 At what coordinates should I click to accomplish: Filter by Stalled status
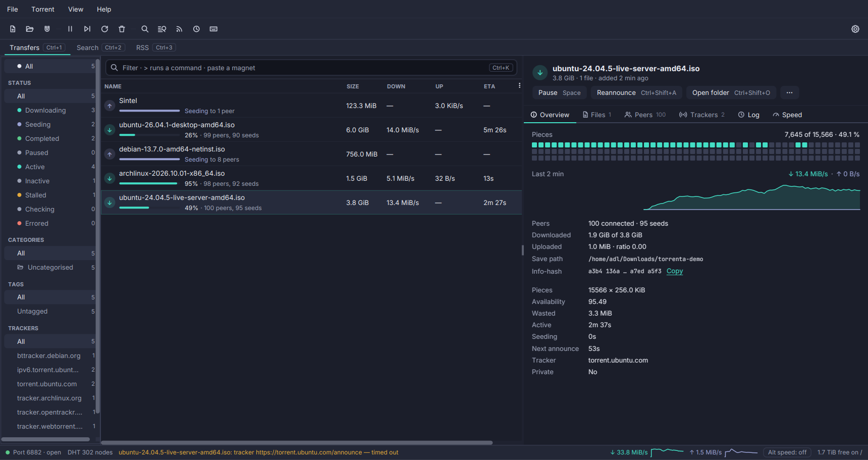49,195
